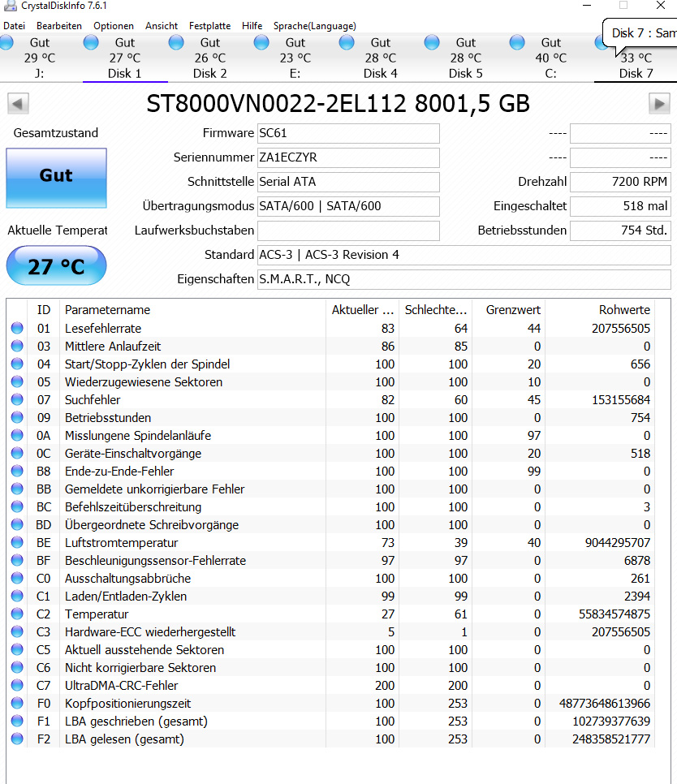Select drive C: tab at 40 °C
This screenshot has width=677, height=784.
pyautogui.click(x=550, y=58)
